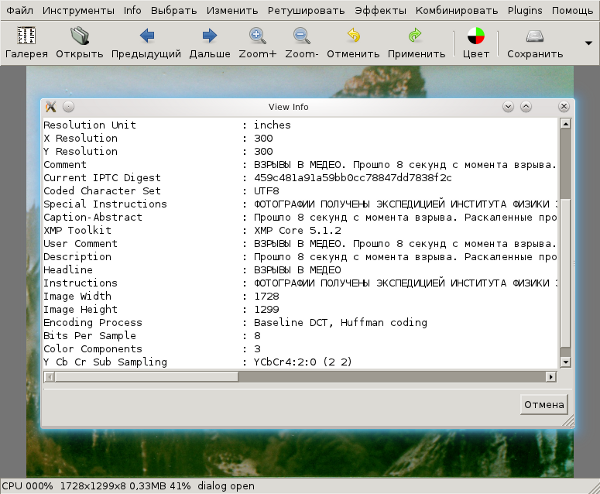This screenshot has height=494, width=600.
Task: Click the horizontal scrollbar right arrow in View Info
Action: pyautogui.click(x=550, y=377)
